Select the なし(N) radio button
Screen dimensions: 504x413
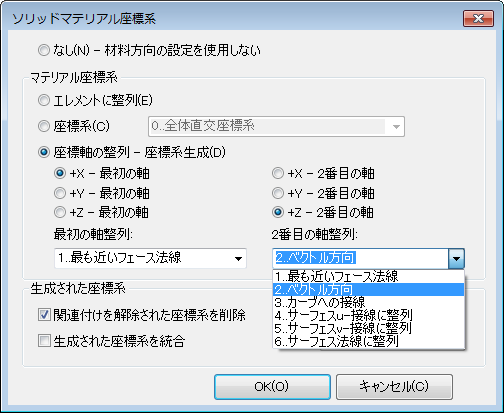pos(44,51)
